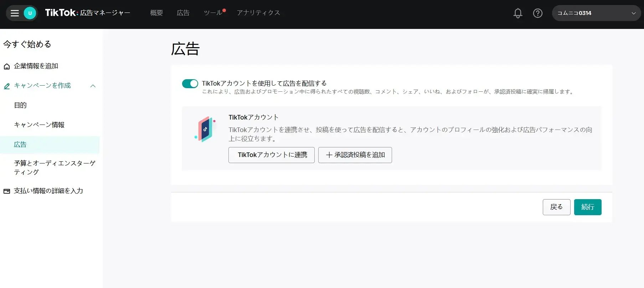Click the TikTok account illustration
The width and height of the screenshot is (644, 288).
[x=205, y=129]
